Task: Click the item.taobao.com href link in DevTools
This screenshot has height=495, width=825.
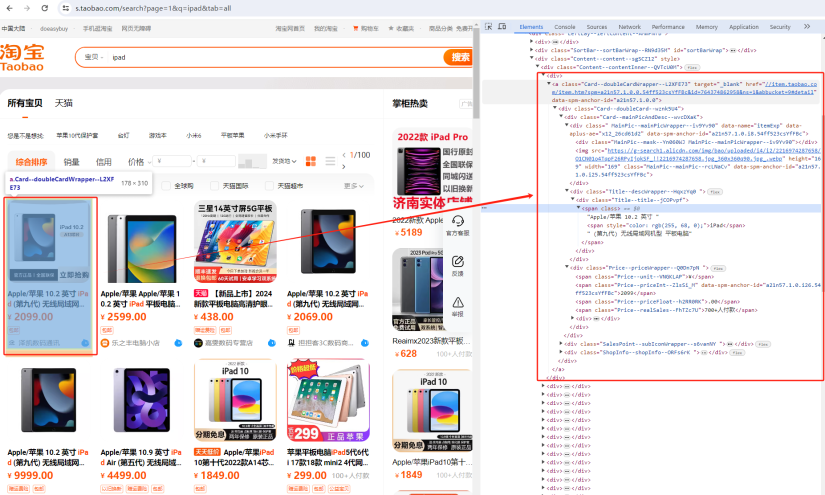Action: click(x=684, y=88)
